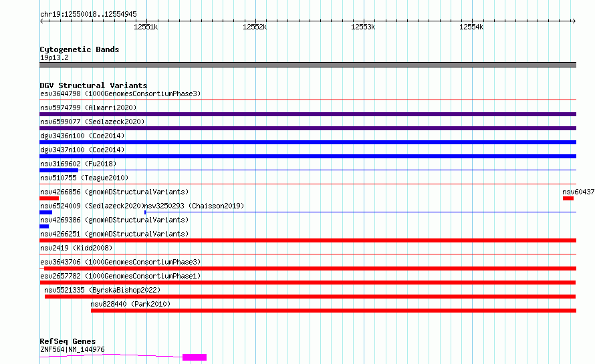Click the 12553k ruler tick label
The width and height of the screenshot is (595, 364).
363,27
